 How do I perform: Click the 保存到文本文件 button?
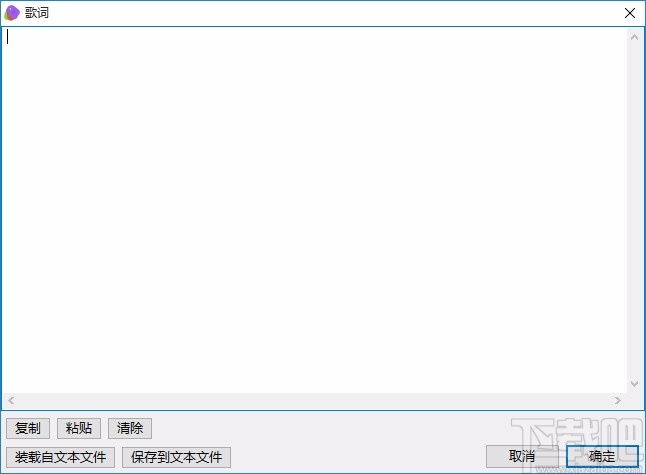176,457
